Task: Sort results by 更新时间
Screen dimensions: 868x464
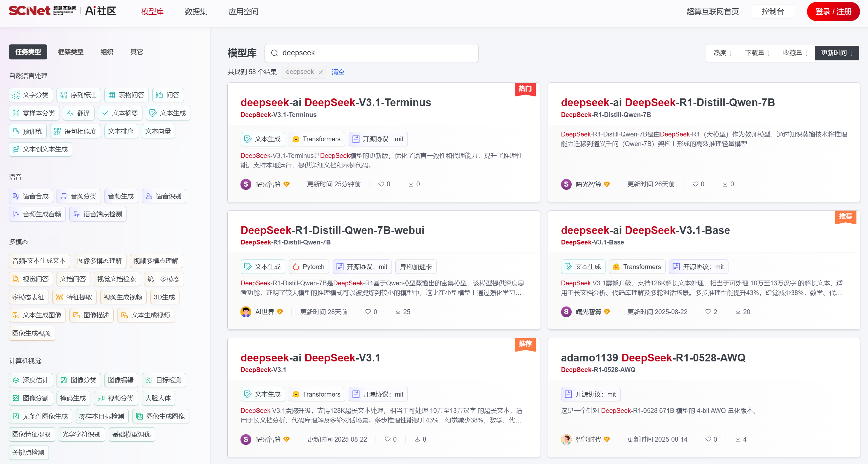Action: 836,53
